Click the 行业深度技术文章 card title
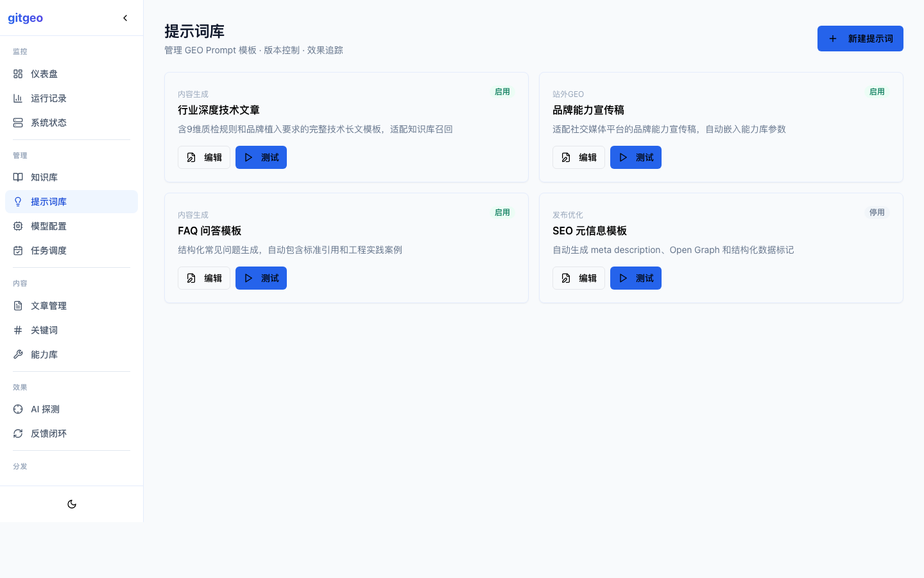Screen dimensions: 924x578 pos(219,110)
